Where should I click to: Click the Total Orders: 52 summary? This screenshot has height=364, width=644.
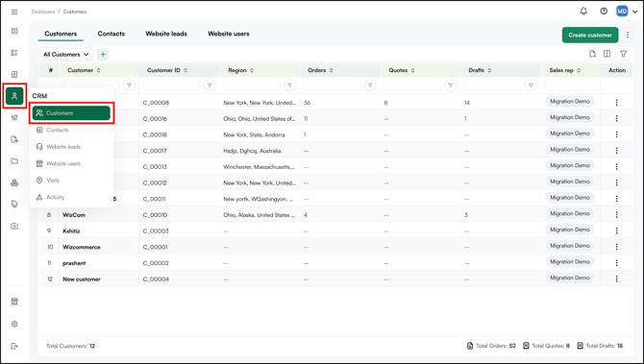tap(491, 346)
